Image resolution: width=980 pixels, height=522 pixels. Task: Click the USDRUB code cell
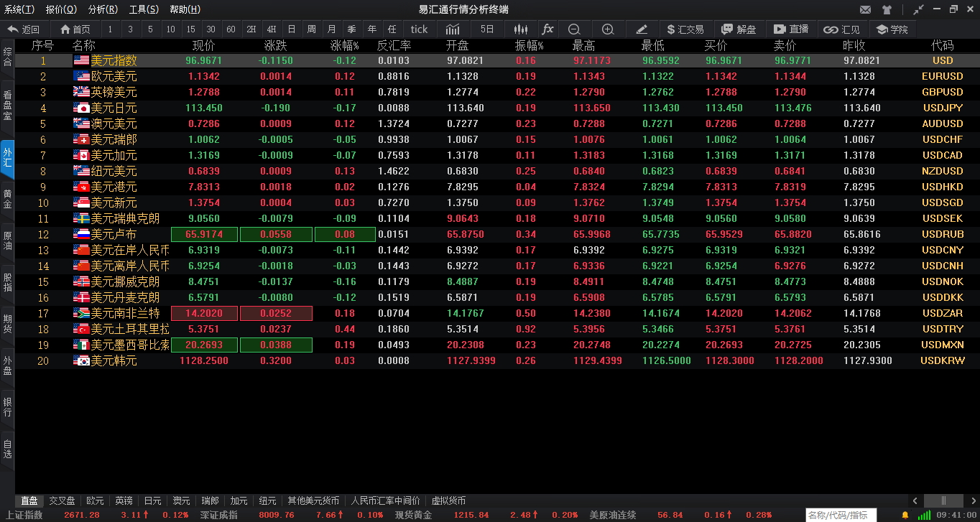point(943,234)
